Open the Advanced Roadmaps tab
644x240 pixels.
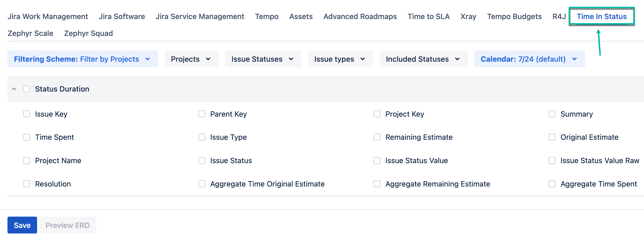(360, 16)
